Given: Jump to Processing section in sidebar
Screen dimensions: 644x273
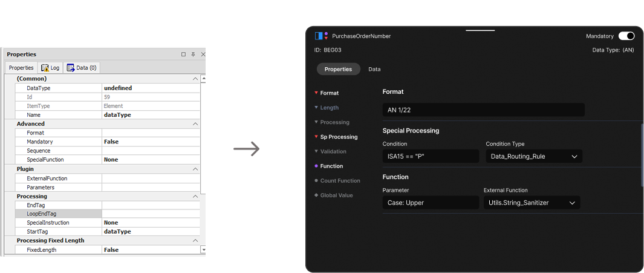Looking at the screenshot, I should click(332, 122).
